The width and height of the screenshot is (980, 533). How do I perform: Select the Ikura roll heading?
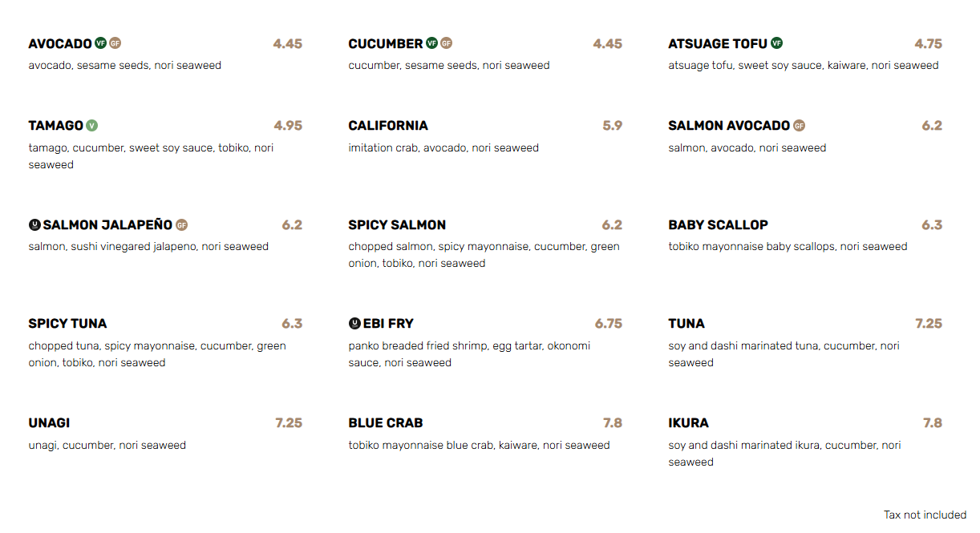(x=688, y=423)
